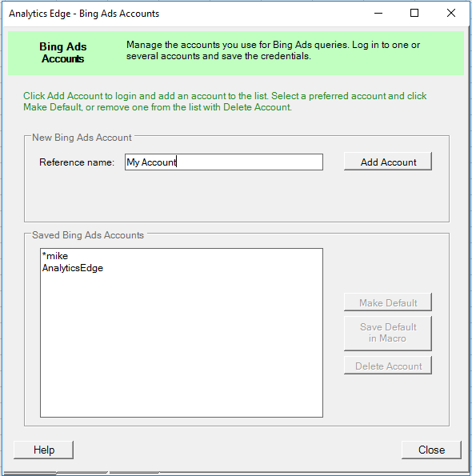
Task: Click the Close button at bottom
Action: 431,450
